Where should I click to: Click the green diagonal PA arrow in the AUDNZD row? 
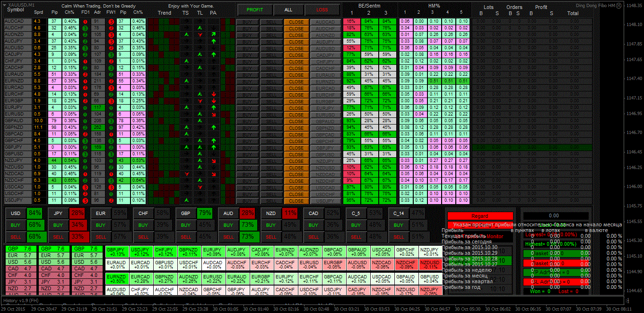point(214,35)
